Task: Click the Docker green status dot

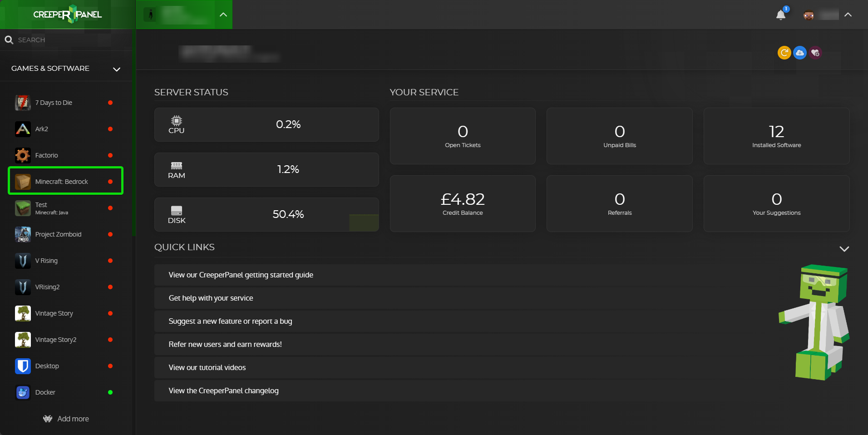Action: tap(110, 392)
